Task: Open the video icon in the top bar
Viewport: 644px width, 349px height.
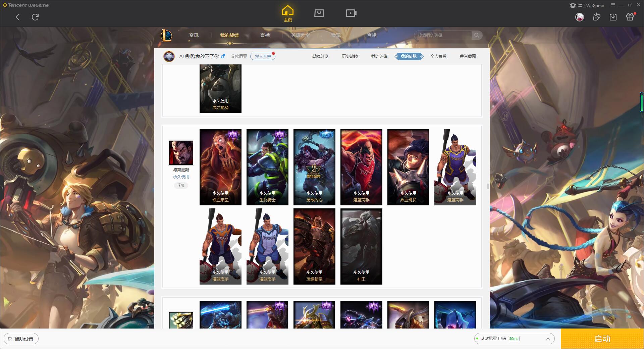Action: click(351, 13)
